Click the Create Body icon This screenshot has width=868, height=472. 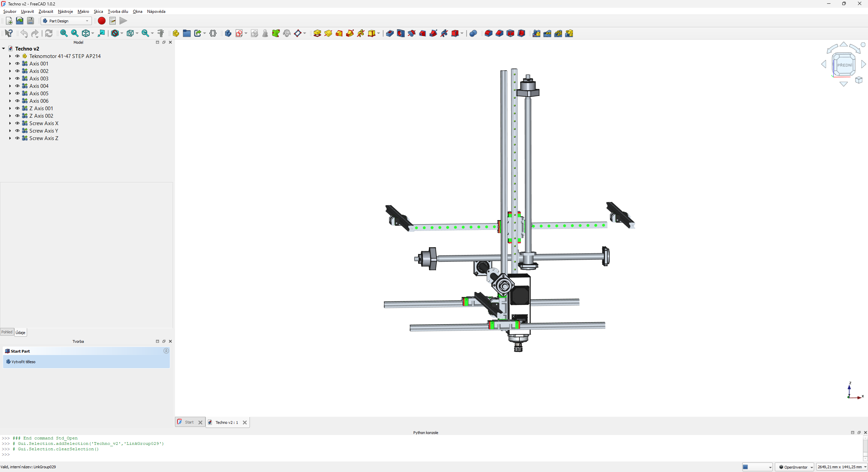click(228, 33)
